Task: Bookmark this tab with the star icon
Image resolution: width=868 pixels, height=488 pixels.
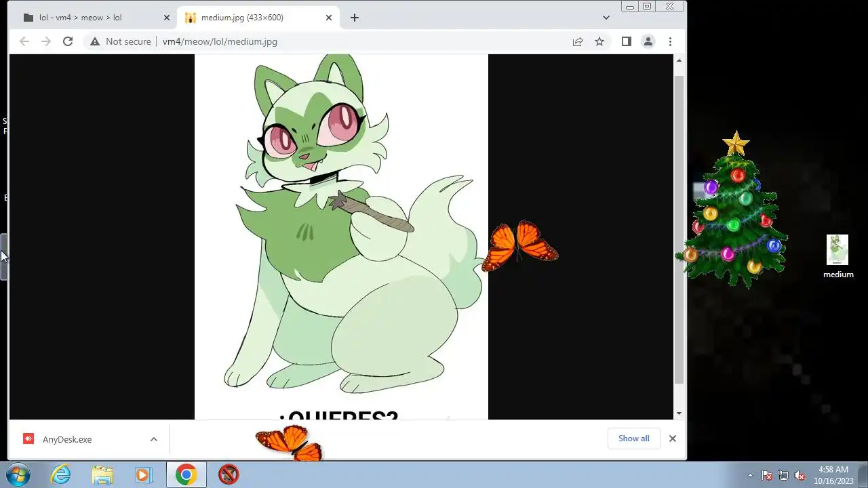Action: click(599, 41)
